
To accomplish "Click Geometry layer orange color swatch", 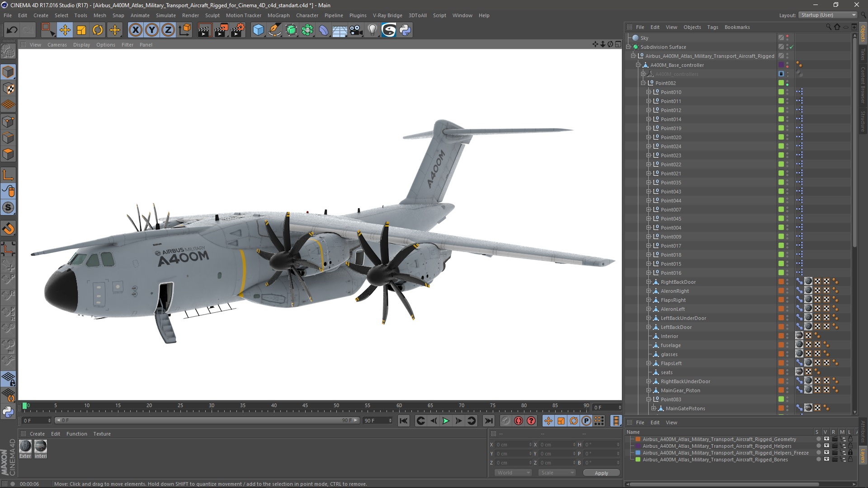I will point(638,439).
